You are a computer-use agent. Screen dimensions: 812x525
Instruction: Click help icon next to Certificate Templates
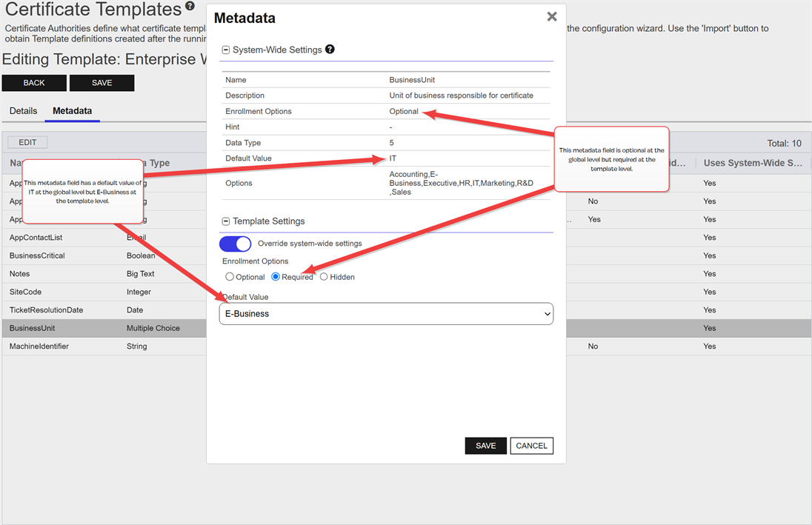[x=190, y=7]
